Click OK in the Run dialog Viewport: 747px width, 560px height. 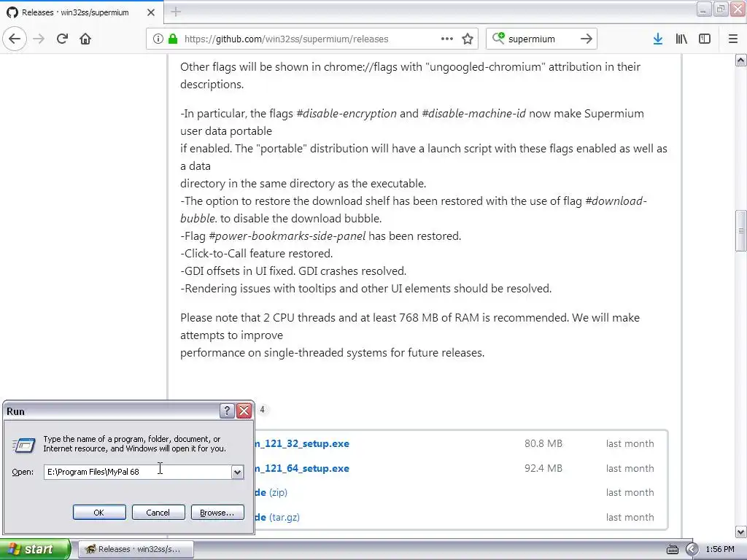(99, 513)
